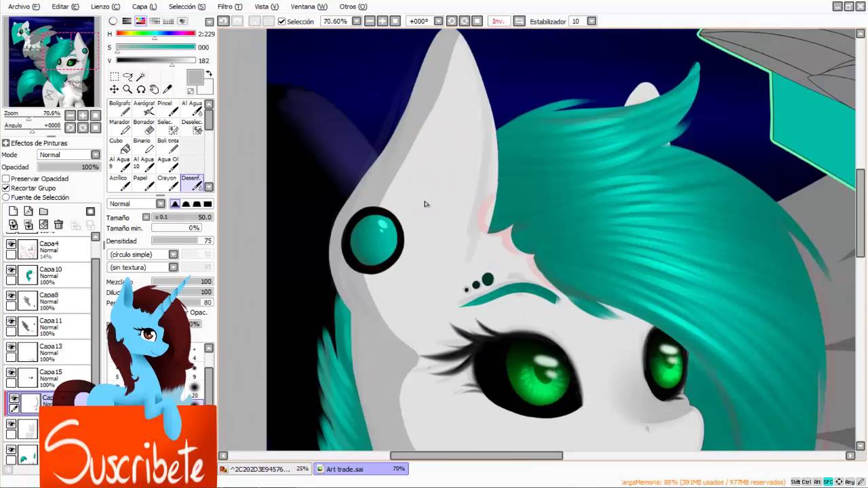The image size is (868, 488).
Task: Expand the Estabilizador value dropdown
Action: tap(591, 22)
